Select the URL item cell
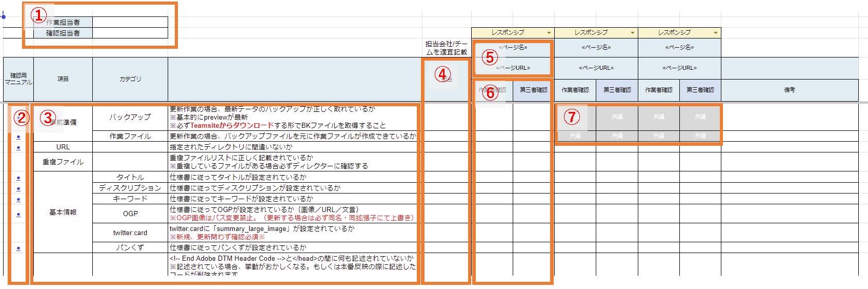Viewport: 868px width, 289px height. [x=63, y=147]
